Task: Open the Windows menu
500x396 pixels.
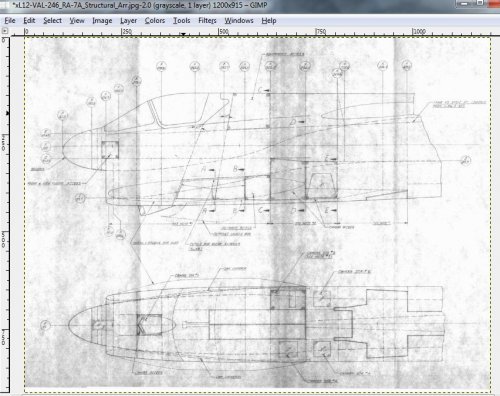Action: [239, 21]
